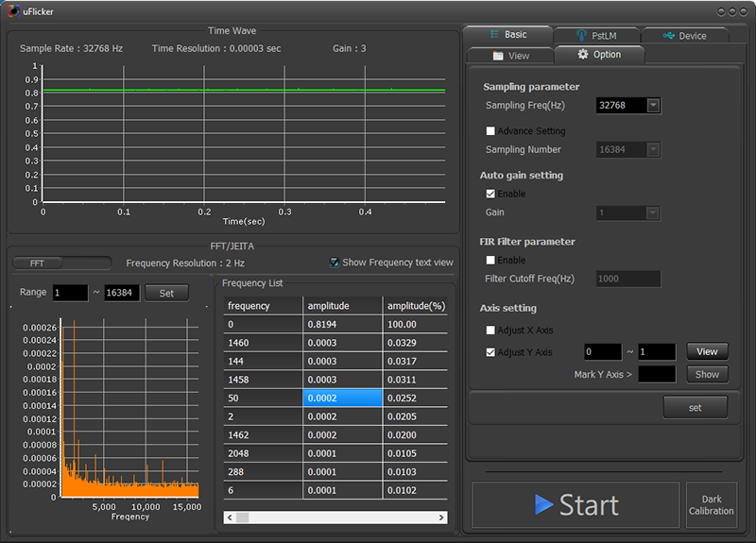This screenshot has height=543, width=756.
Task: Open the Gain dropdown list
Action: (x=653, y=213)
